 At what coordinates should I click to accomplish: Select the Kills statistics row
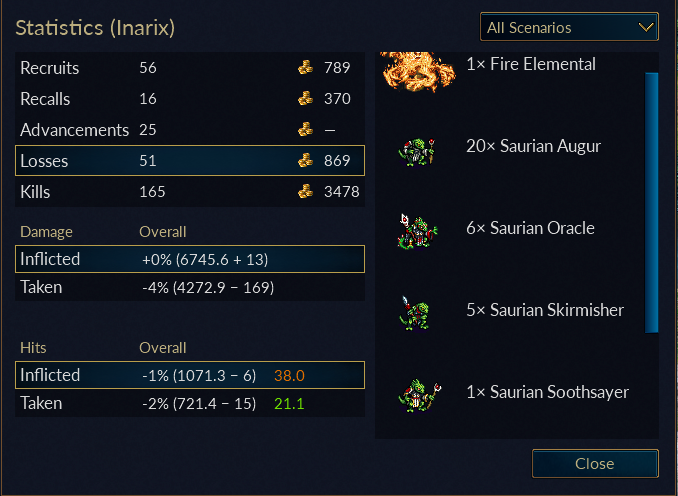(190, 192)
